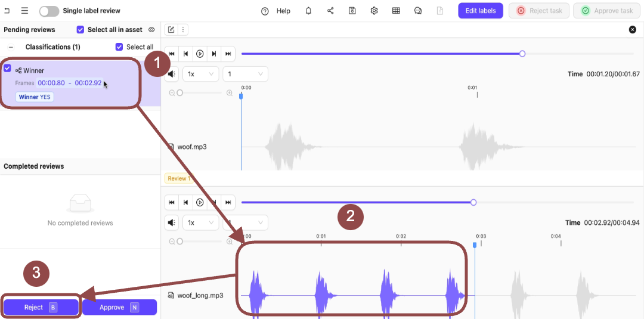Mute the woof_long.mp3 volume icon

(x=172, y=222)
